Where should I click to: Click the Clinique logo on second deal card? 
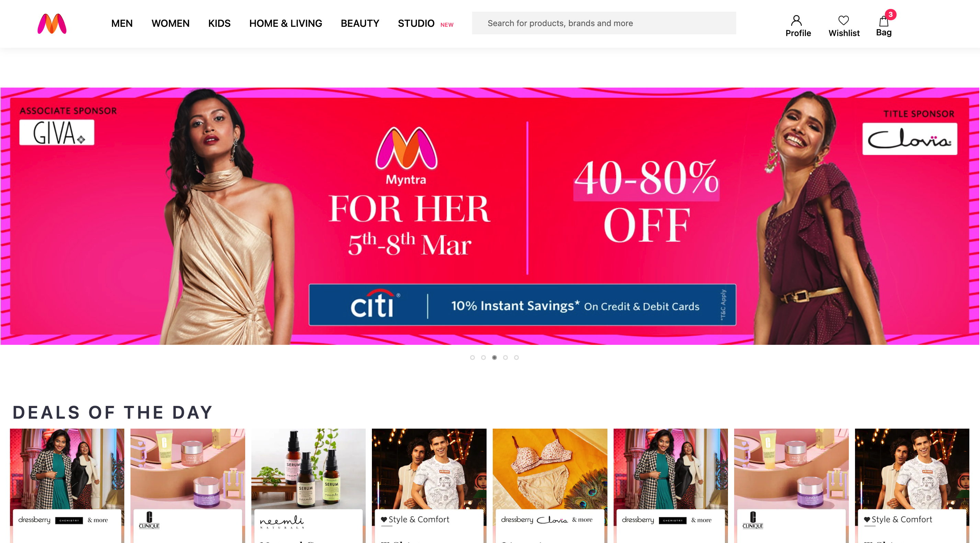tap(149, 520)
